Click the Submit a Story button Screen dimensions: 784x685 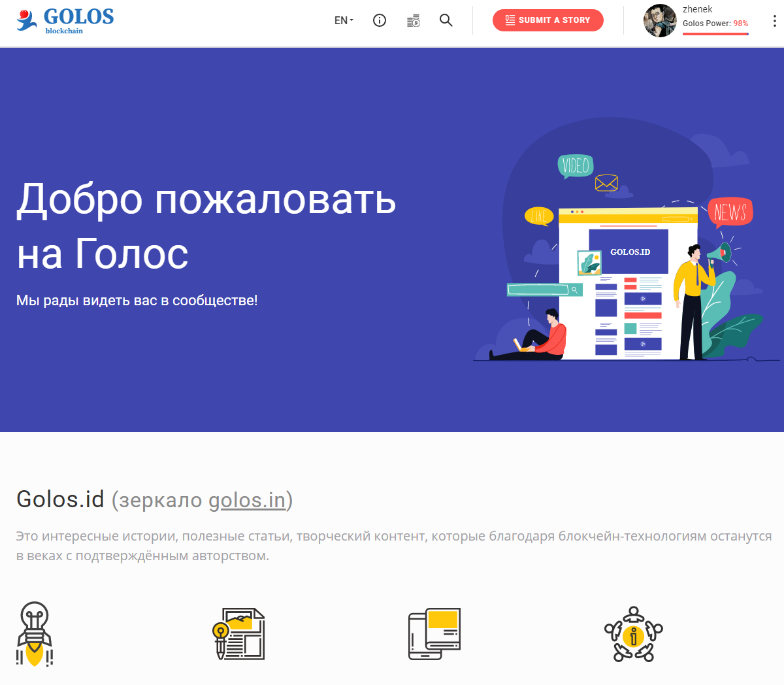[548, 20]
